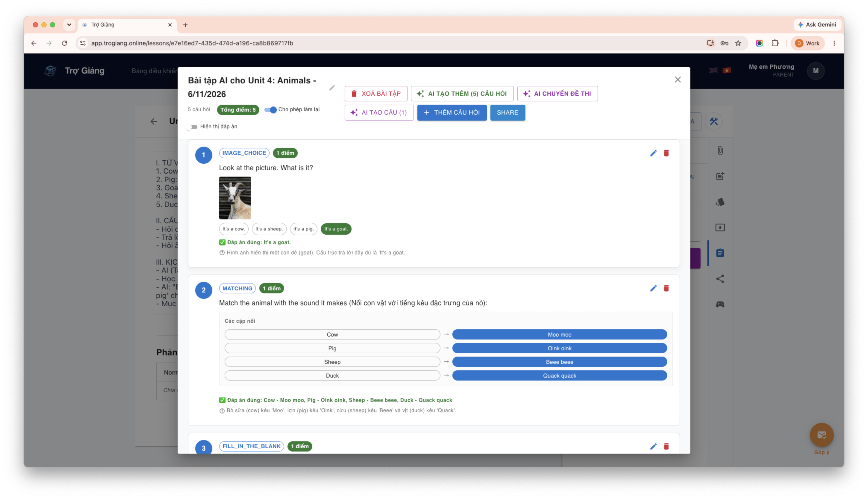Open the flashcards icon in right sidebar
The width and height of the screenshot is (868, 499).
[x=720, y=202]
